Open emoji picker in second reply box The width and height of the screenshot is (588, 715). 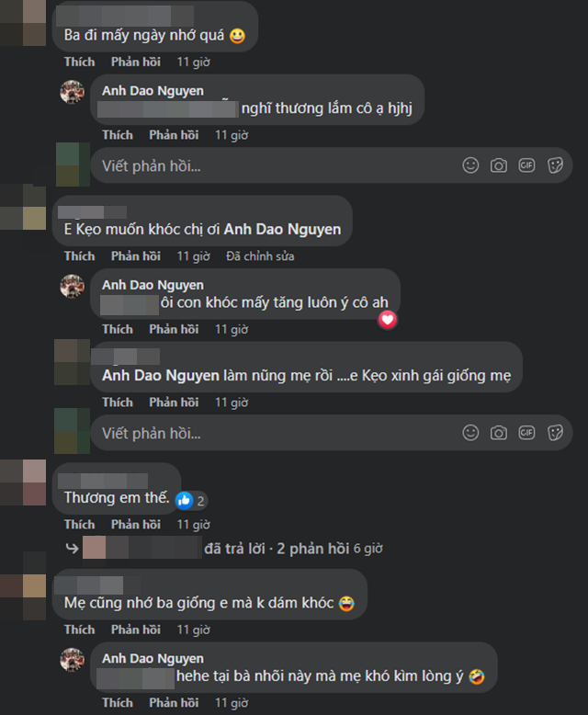tap(470, 432)
